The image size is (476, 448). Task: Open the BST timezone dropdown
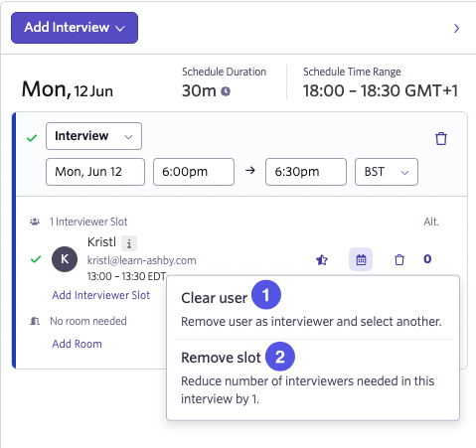[x=387, y=172]
